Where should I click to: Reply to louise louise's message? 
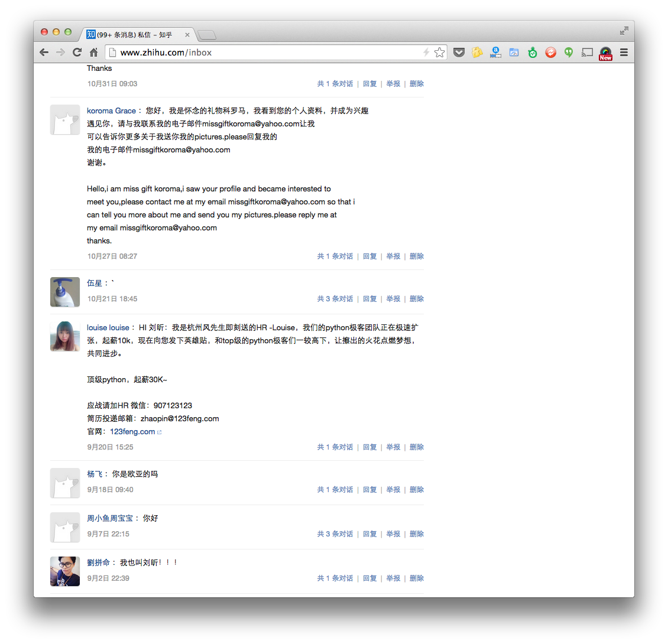[x=369, y=447]
